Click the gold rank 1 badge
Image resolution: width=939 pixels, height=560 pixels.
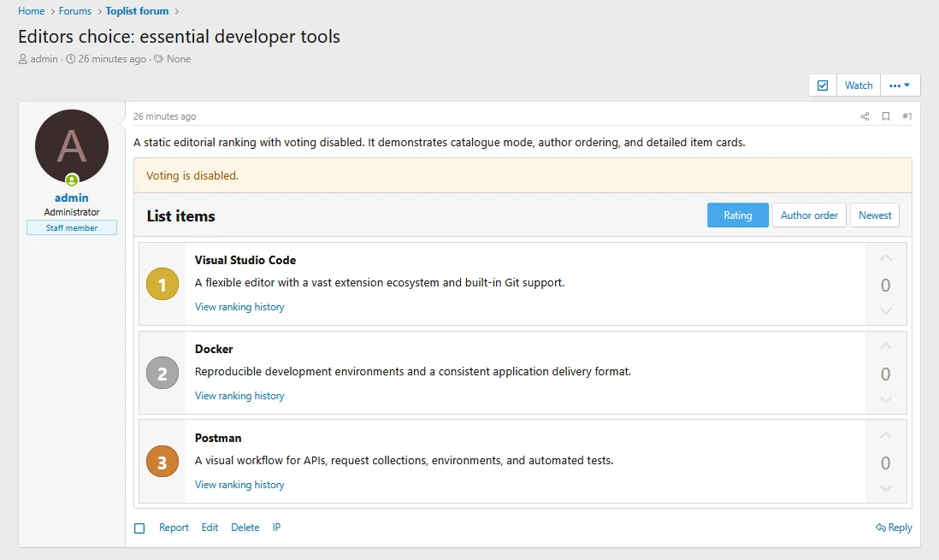click(162, 284)
